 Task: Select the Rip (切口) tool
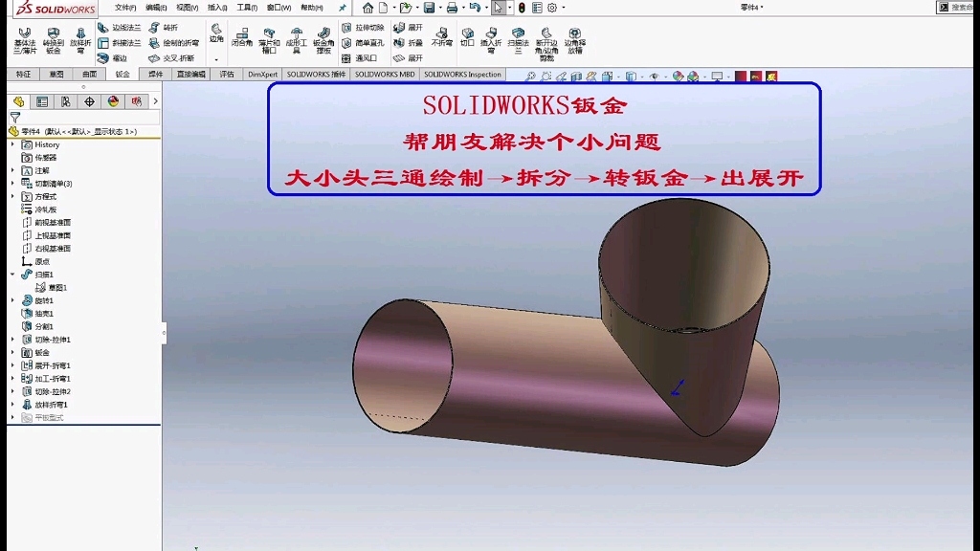click(x=467, y=37)
